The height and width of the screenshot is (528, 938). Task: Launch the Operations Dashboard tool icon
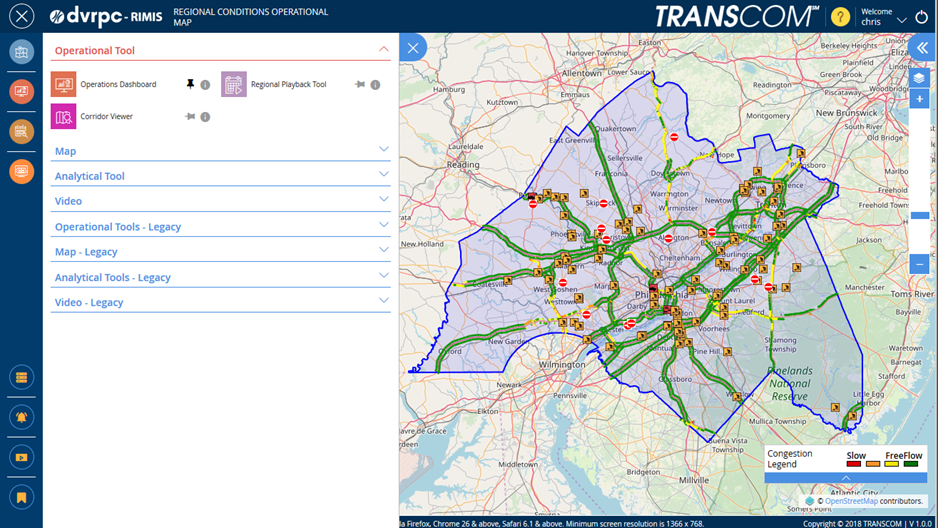tap(63, 84)
